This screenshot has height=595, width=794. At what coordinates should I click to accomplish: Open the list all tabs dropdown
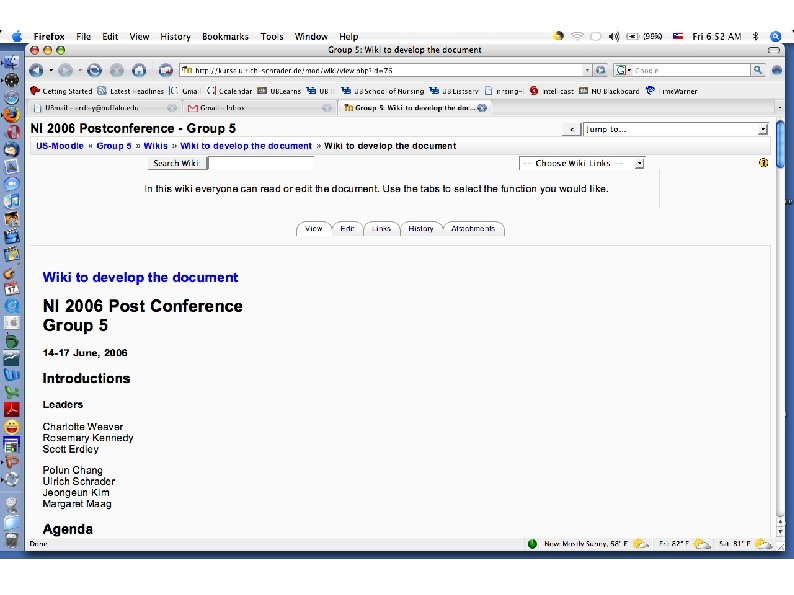pyautogui.click(x=779, y=108)
